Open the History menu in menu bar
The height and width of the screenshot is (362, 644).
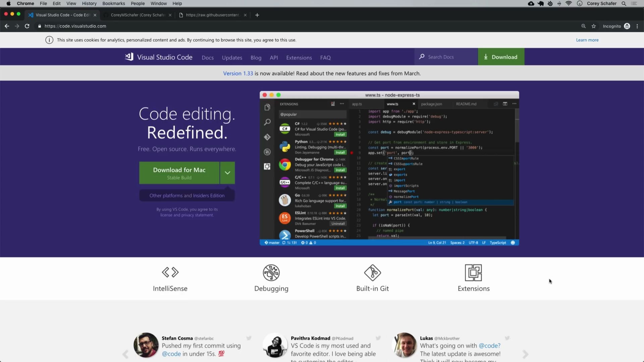(x=89, y=4)
